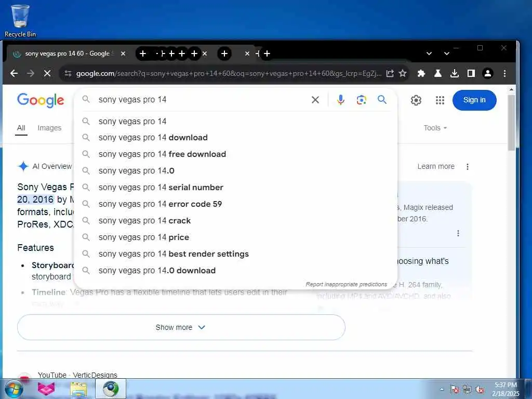Submit search with magnifier button
Image resolution: width=532 pixels, height=399 pixels.
pos(382,99)
